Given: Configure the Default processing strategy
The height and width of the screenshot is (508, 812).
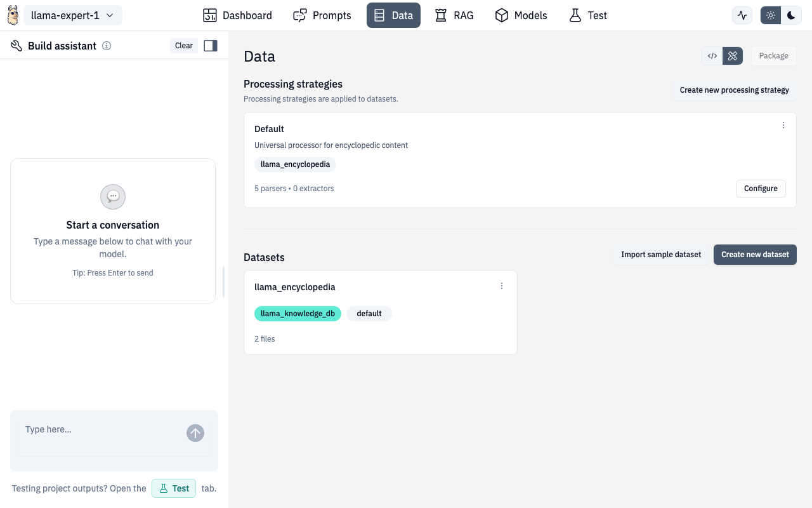Looking at the screenshot, I should pos(761,188).
